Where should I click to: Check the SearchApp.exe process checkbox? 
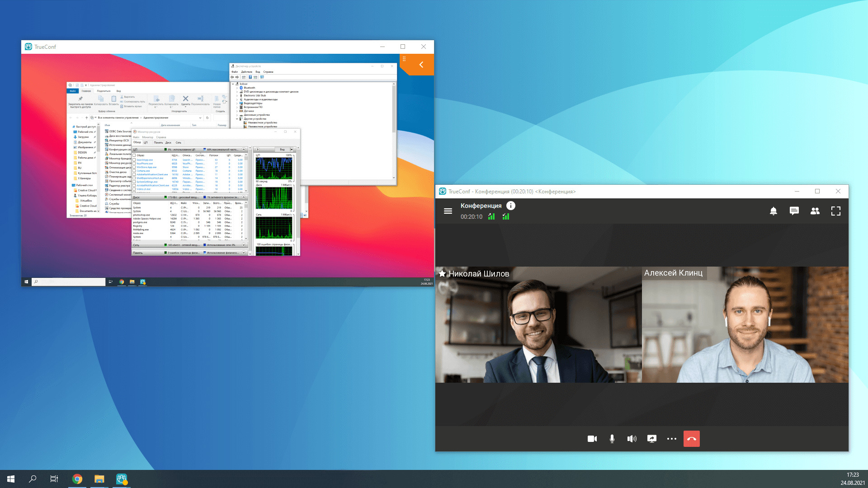coord(134,160)
